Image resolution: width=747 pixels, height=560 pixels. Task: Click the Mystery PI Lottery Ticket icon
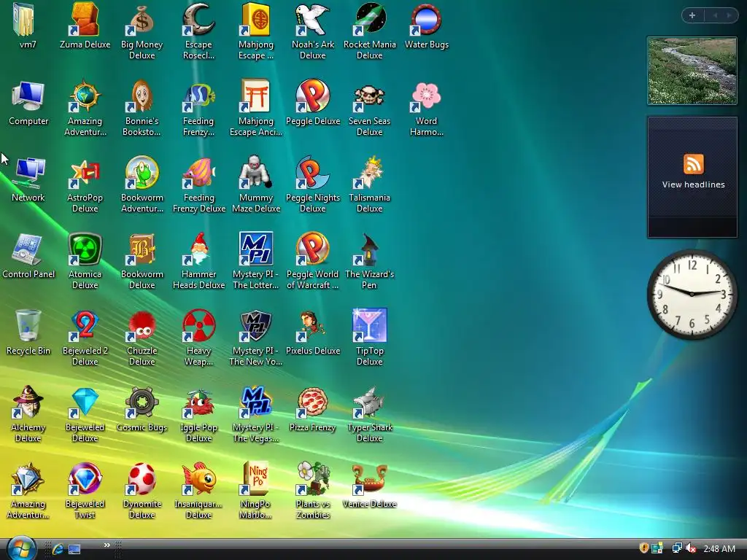point(256,249)
